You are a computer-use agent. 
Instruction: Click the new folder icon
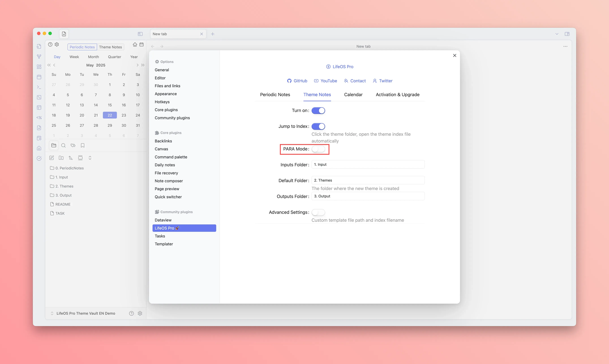(61, 158)
